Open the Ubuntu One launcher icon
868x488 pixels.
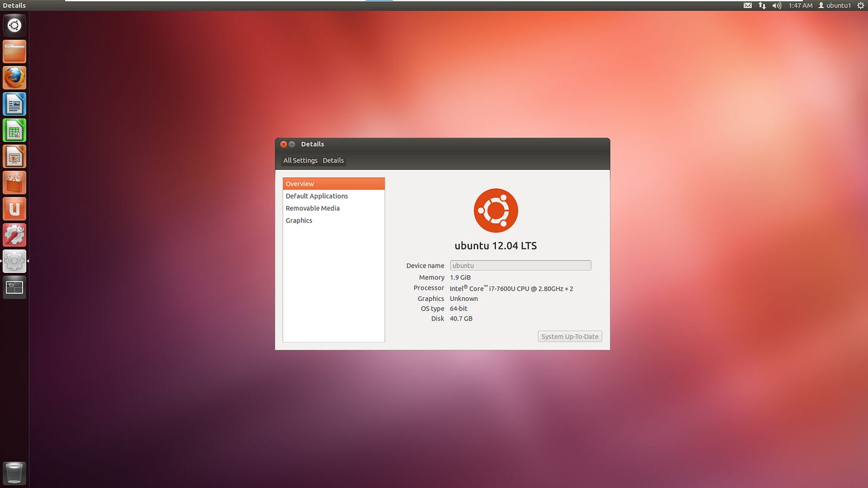tap(14, 209)
